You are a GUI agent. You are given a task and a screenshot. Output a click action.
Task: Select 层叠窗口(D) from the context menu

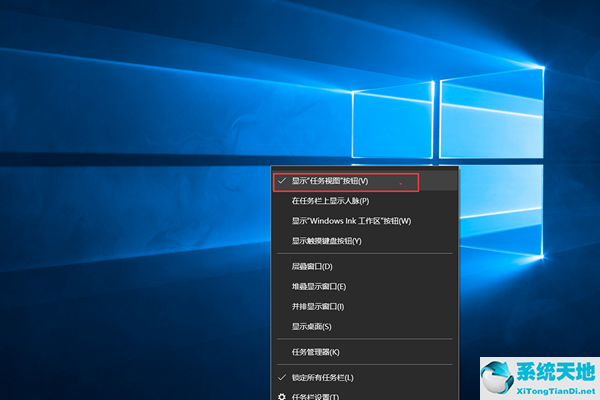coord(312,267)
